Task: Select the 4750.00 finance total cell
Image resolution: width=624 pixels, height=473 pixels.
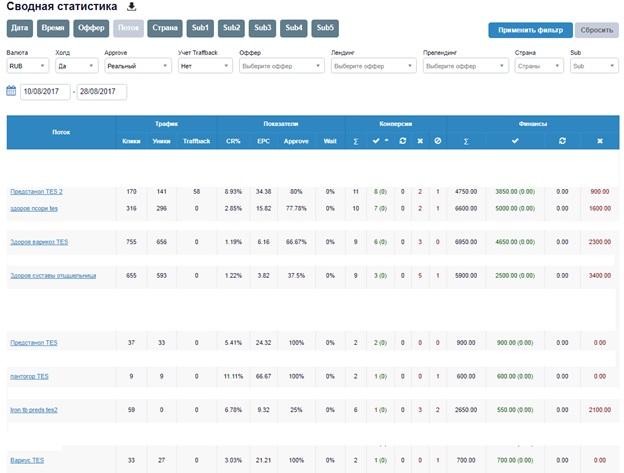Action: point(466,192)
